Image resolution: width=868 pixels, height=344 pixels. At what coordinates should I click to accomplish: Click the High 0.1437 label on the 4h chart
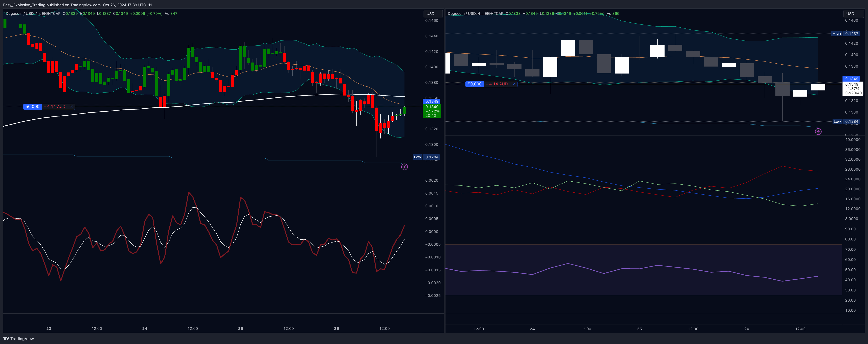[845, 33]
